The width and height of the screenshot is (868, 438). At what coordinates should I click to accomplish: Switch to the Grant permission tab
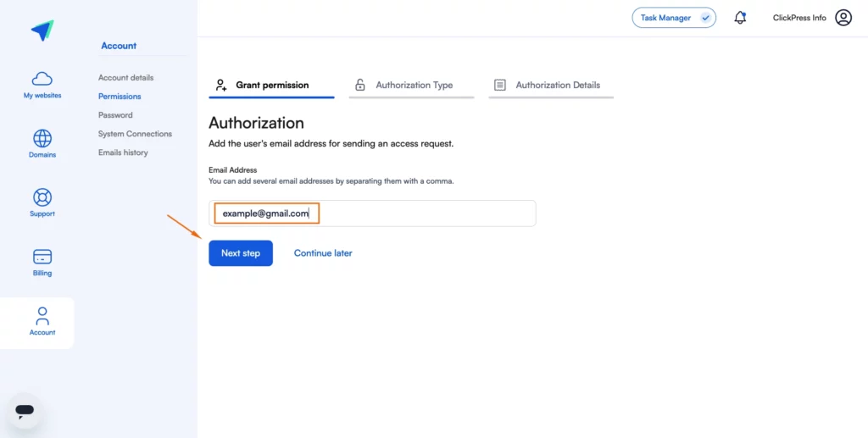pos(271,86)
